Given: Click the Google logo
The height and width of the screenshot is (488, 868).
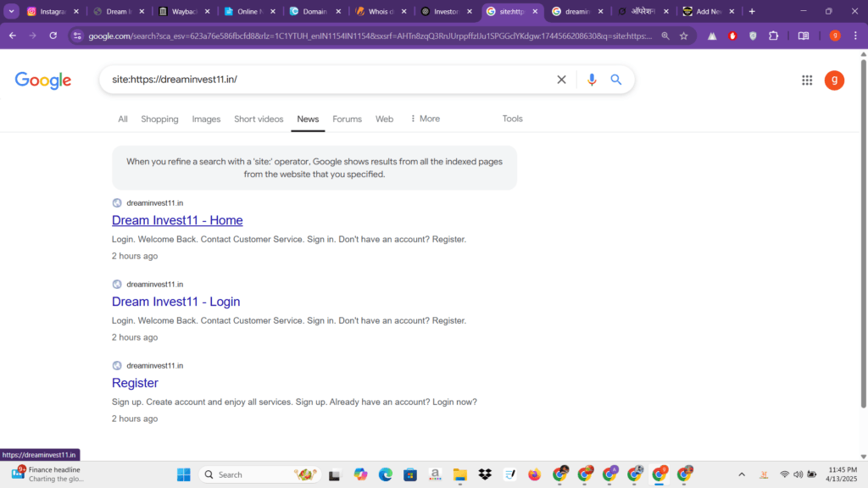Looking at the screenshot, I should click(x=43, y=80).
